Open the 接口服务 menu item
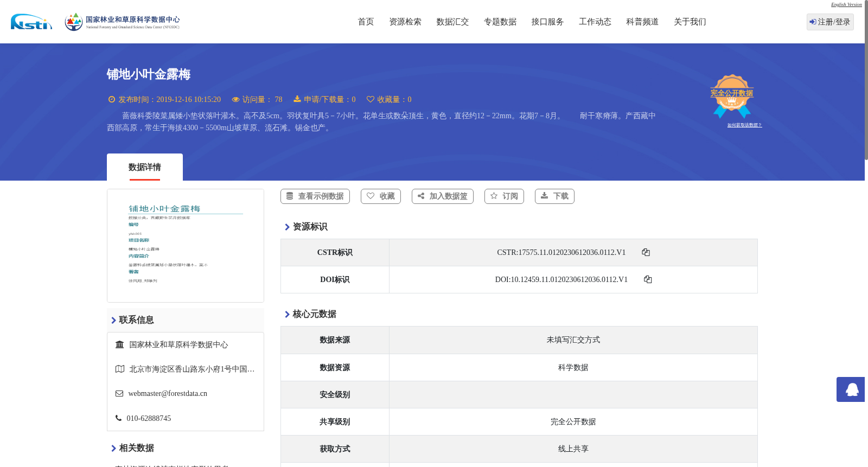868x467 pixels. pos(547,22)
